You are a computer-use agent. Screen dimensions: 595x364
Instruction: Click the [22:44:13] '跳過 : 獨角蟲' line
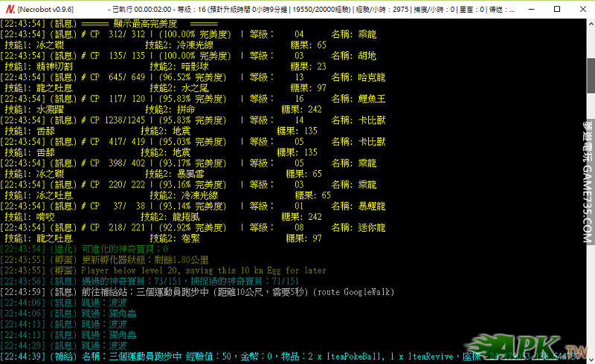pos(68,335)
